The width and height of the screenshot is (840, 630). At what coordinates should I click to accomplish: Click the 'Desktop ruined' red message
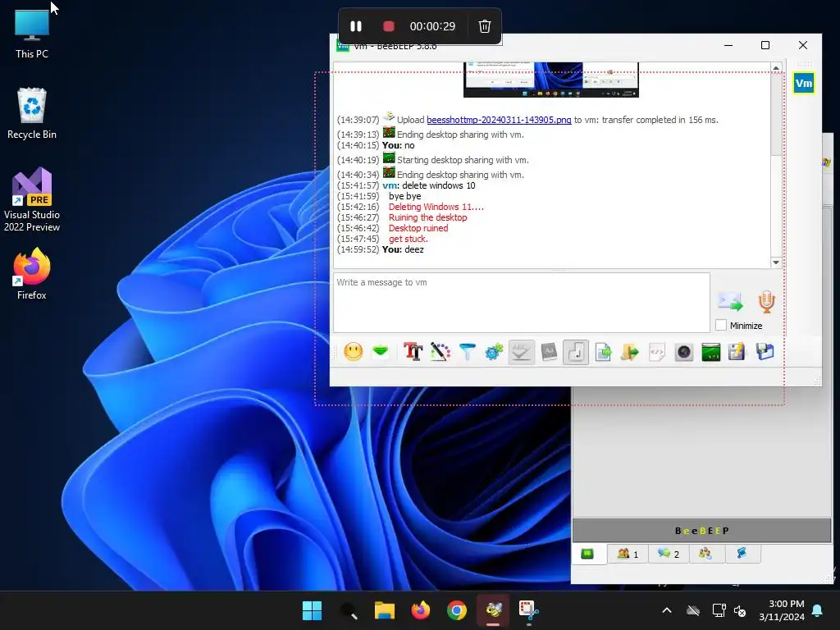[418, 228]
